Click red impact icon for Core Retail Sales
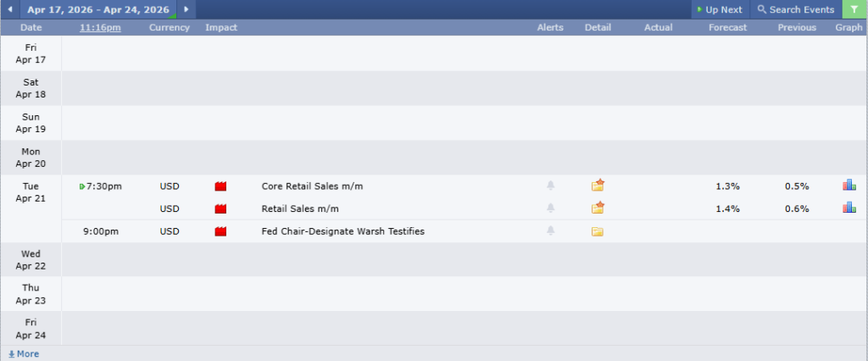 coord(221,186)
